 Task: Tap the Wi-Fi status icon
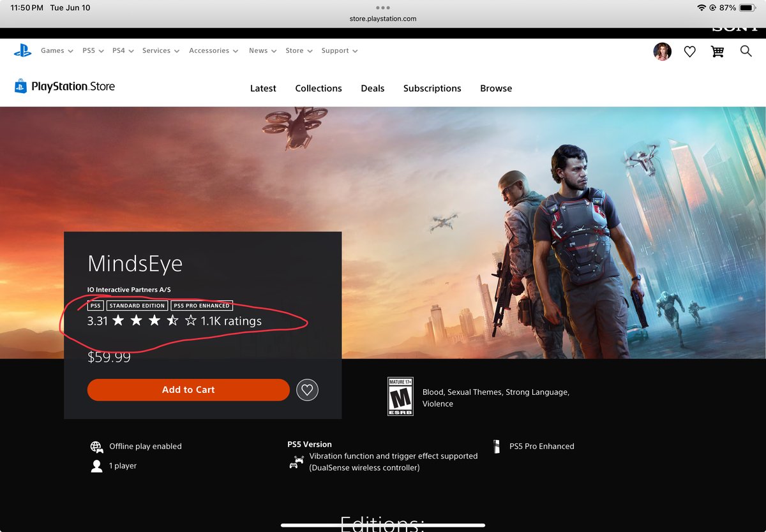702,8
